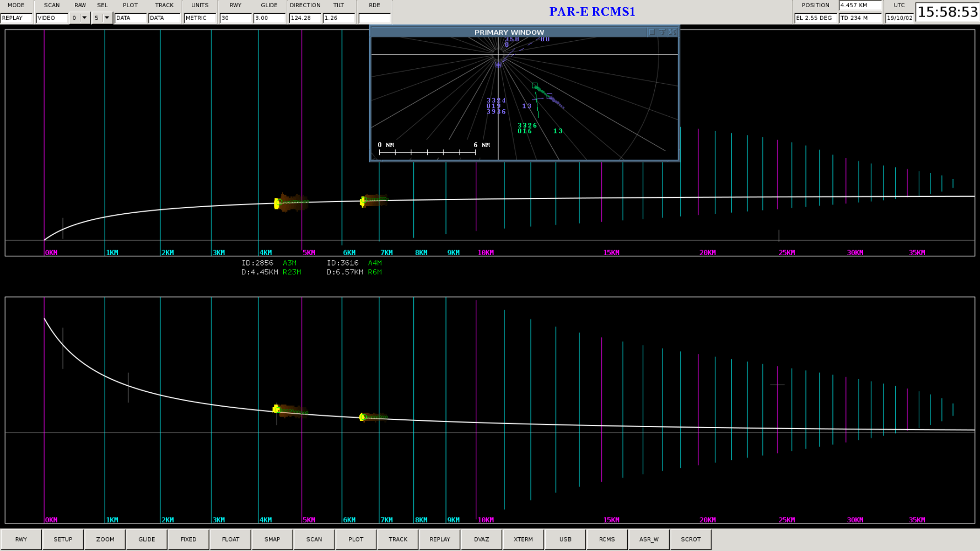This screenshot has height=551, width=980.
Task: Click the SCROT button
Action: coord(691,539)
